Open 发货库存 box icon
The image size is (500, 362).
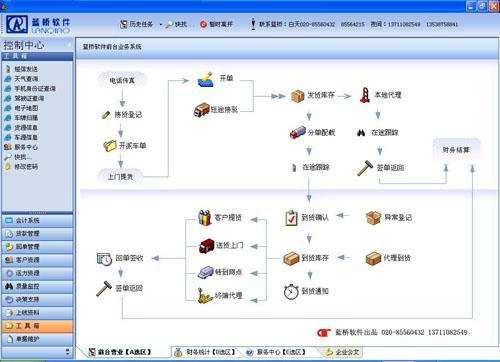297,96
